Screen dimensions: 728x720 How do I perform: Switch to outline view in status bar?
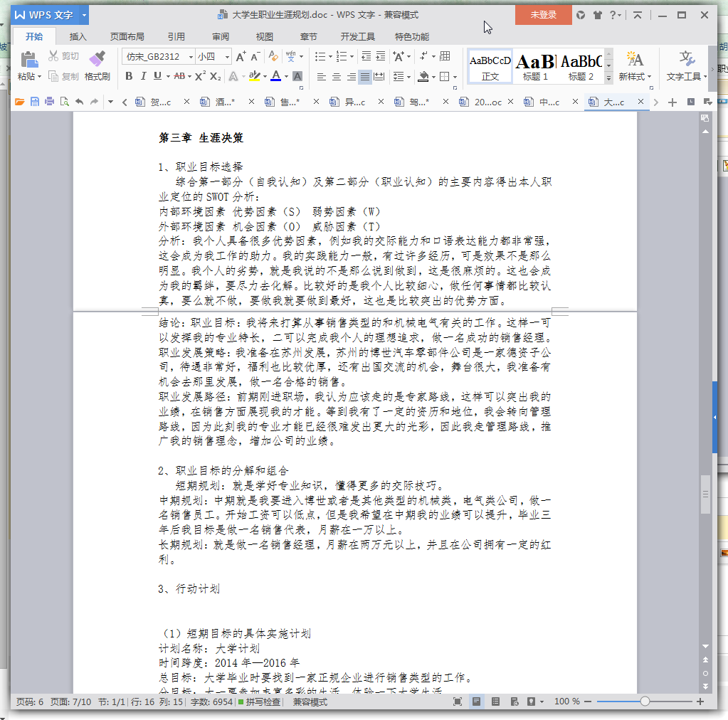click(495, 702)
